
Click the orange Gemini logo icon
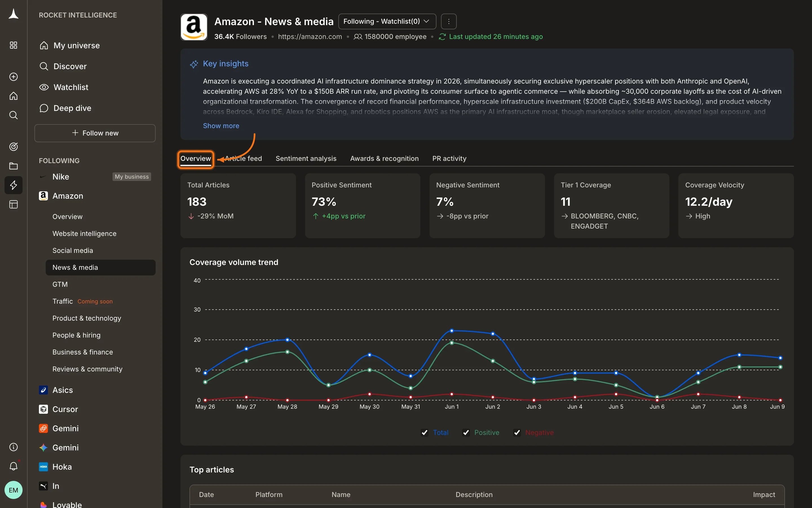point(43,428)
